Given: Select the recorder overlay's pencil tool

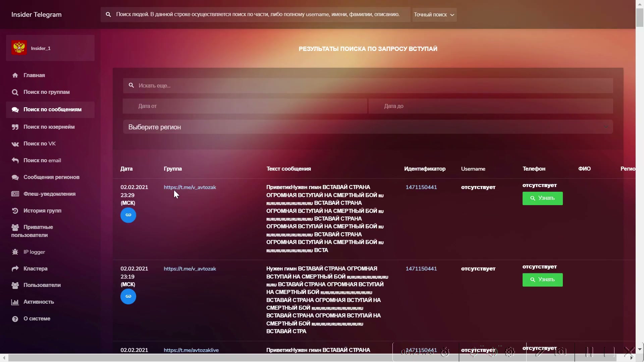Looking at the screenshot, I should 540,352.
